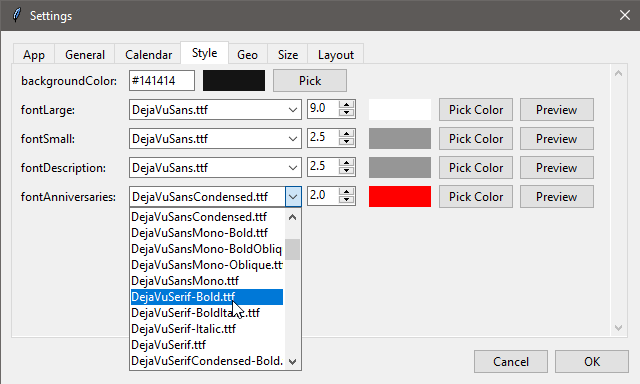Increase fontLarge size with up arrow

[x=347, y=104]
